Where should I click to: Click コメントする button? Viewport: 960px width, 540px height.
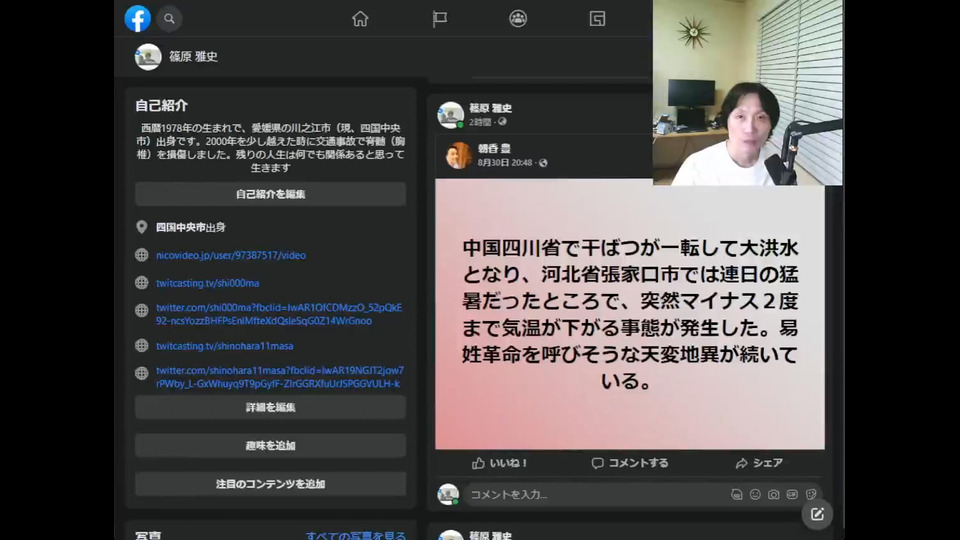629,463
